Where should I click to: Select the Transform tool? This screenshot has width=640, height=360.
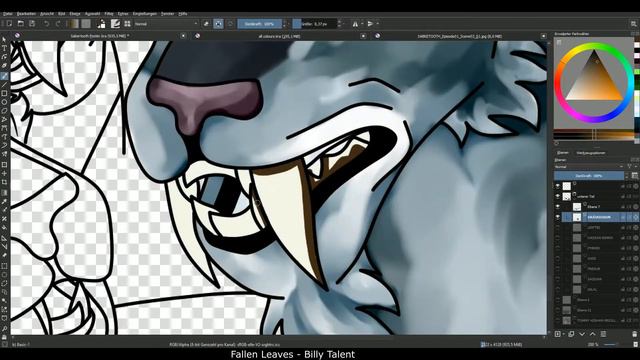point(4,165)
